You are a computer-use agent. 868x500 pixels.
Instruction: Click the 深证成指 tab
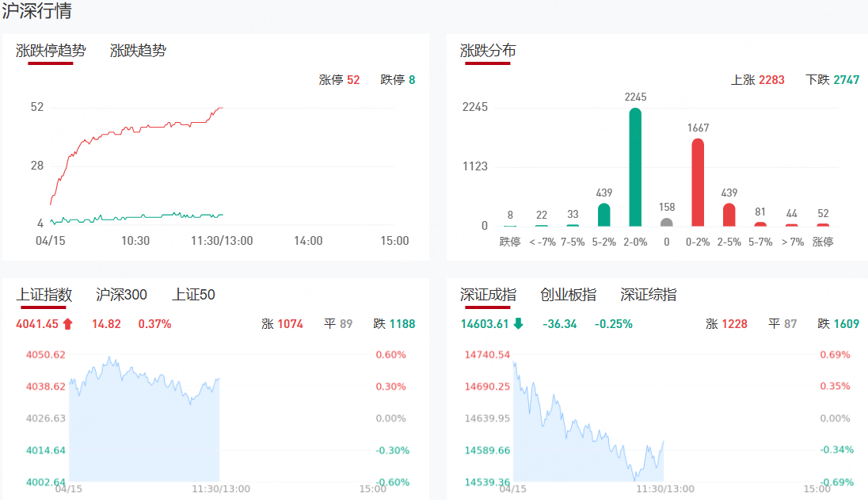[488, 295]
